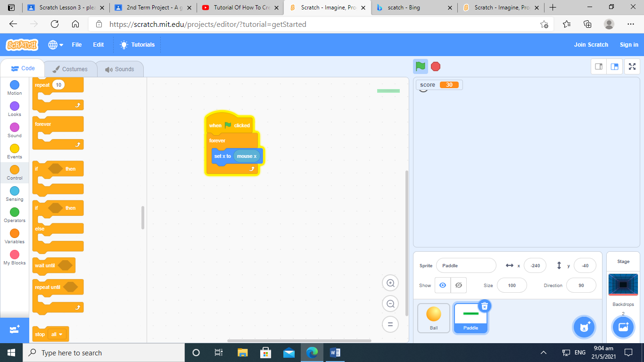Viewport: 644px width, 362px height.
Task: Expand the stop all block dropdown
Action: [x=60, y=335]
